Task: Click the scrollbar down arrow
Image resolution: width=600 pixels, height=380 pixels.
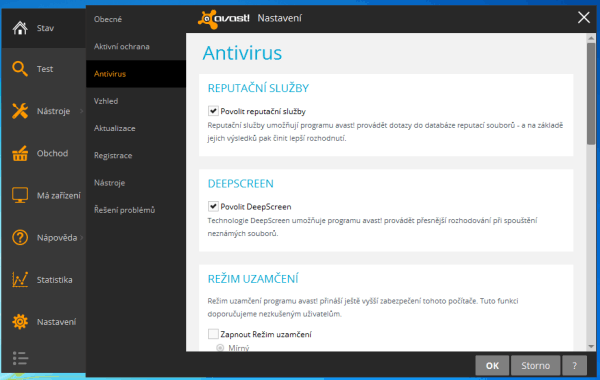Action: (591, 346)
